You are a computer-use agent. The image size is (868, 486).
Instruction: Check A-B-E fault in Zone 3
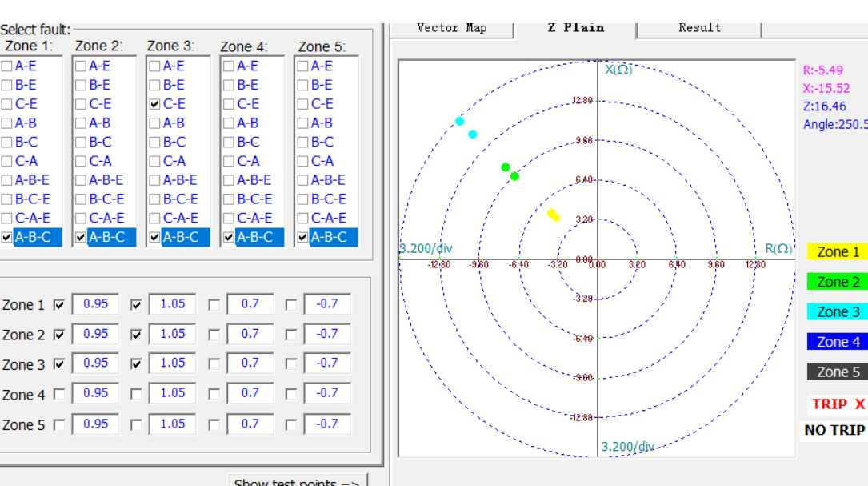(154, 180)
